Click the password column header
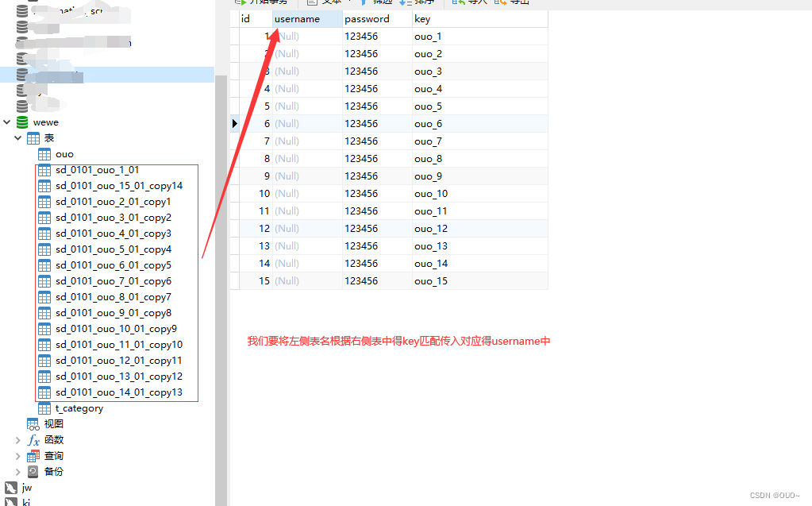The image size is (812, 506). [x=378, y=18]
